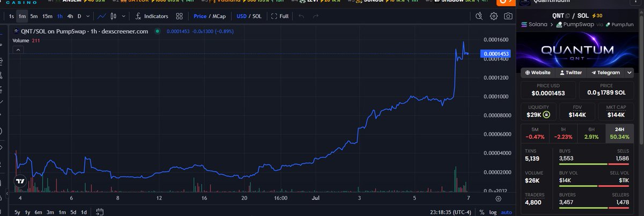Click the lightning boost 30 badge
The height and width of the screenshot is (216, 644).
click(597, 16)
